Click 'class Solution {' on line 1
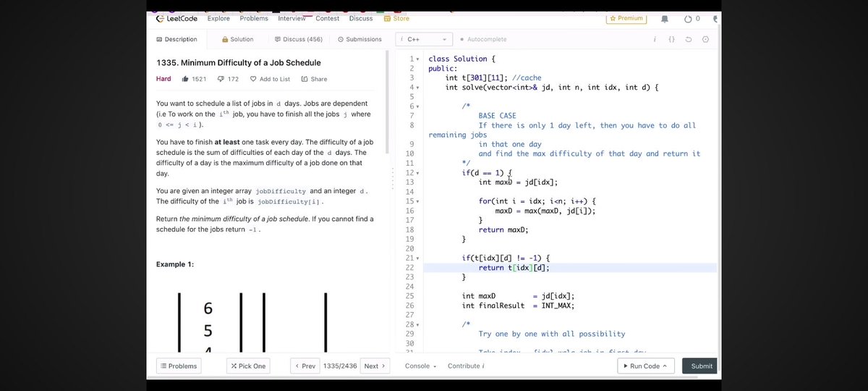The height and width of the screenshot is (391, 868). tap(461, 59)
